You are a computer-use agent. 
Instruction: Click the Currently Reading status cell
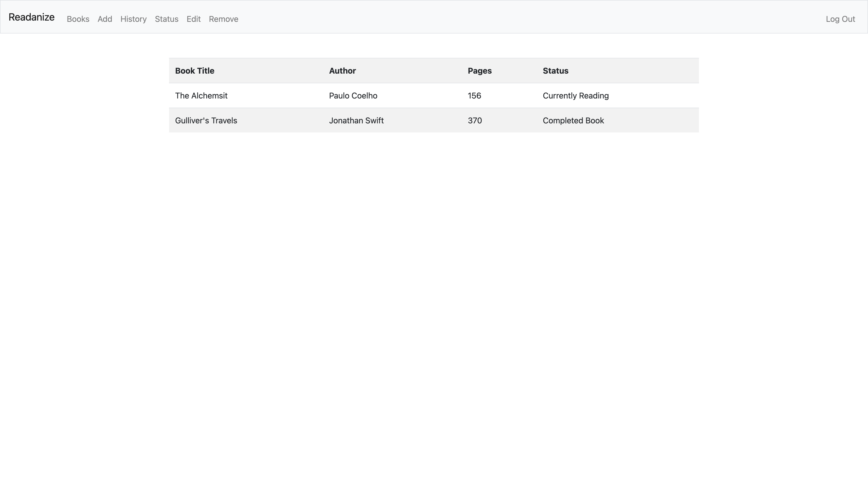[576, 96]
